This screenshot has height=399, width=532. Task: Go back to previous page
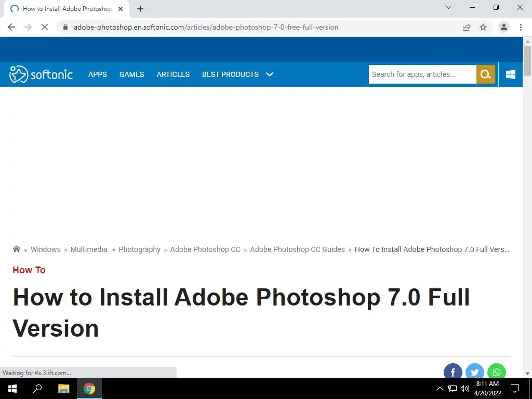point(11,27)
